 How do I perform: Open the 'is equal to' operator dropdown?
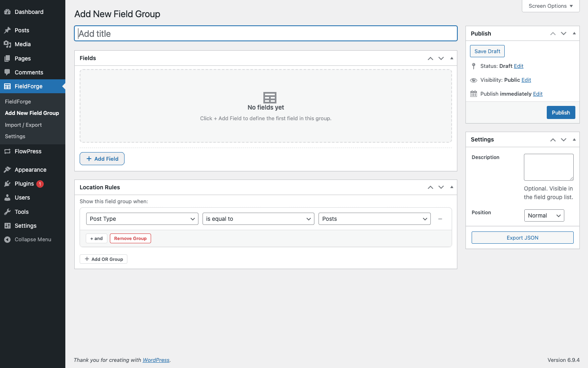(x=258, y=219)
